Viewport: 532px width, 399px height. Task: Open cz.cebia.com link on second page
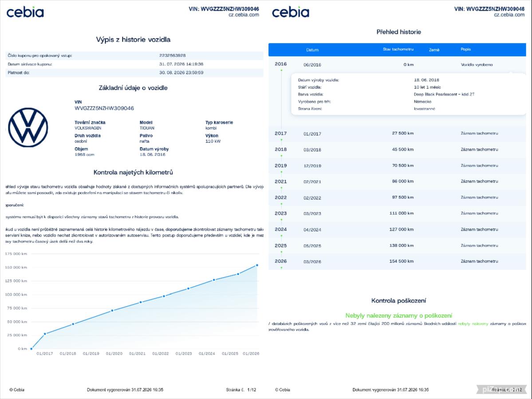[x=509, y=15]
